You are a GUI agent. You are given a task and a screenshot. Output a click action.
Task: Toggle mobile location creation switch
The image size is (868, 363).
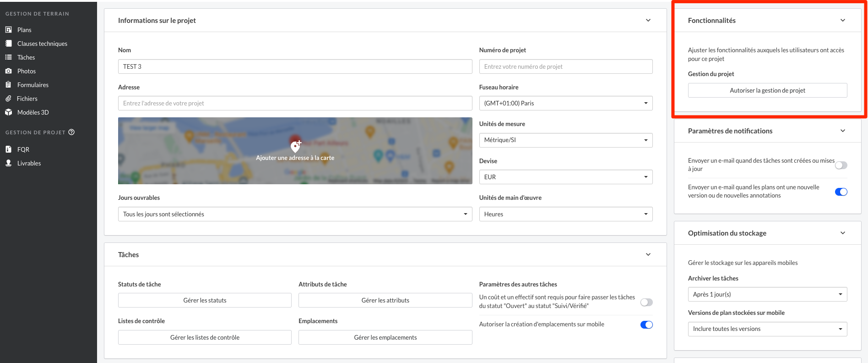pos(646,324)
